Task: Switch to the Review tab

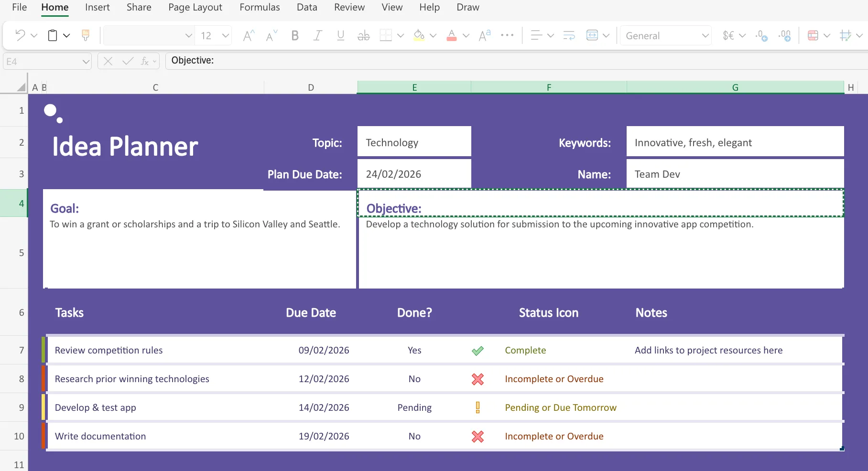Action: click(349, 7)
